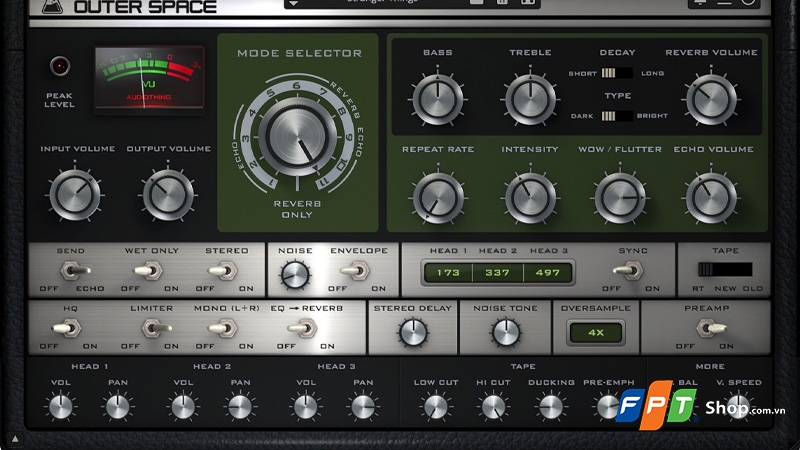
Task: Click the Tape Ducking knob
Action: click(551, 407)
